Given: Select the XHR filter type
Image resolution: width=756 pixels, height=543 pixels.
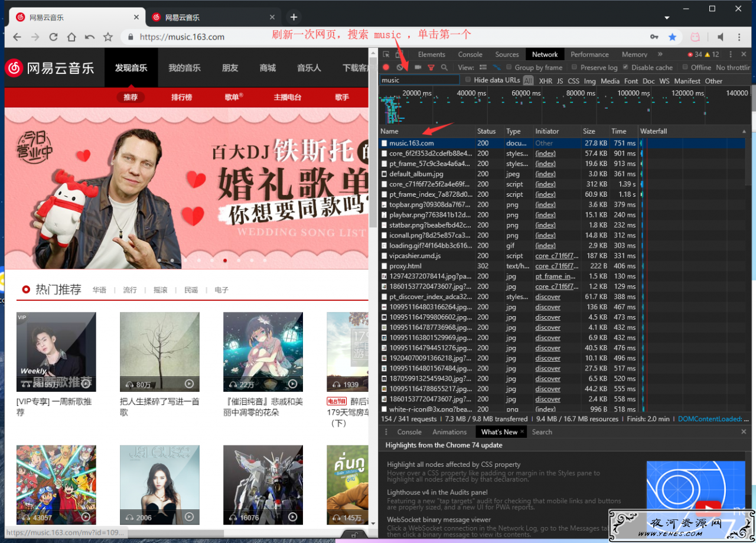Looking at the screenshot, I should pos(545,81).
